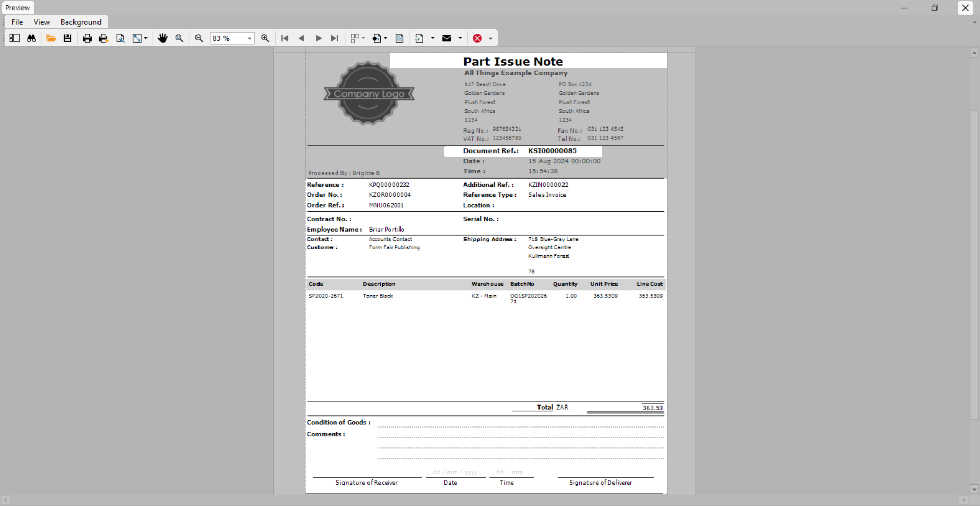
Task: Zoom out with the minus magnifier
Action: (199, 38)
